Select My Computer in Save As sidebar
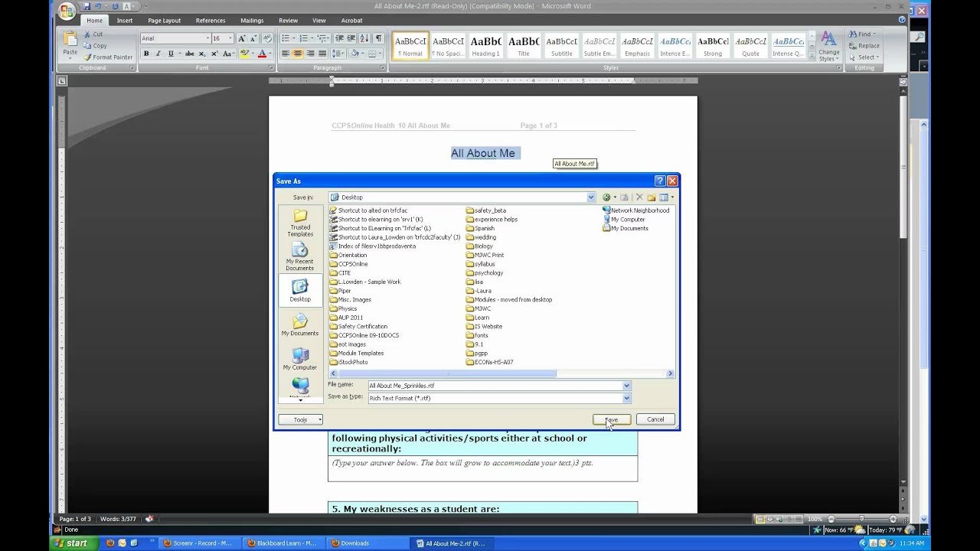Screen dimensions: 980x551 pyautogui.click(x=300, y=359)
